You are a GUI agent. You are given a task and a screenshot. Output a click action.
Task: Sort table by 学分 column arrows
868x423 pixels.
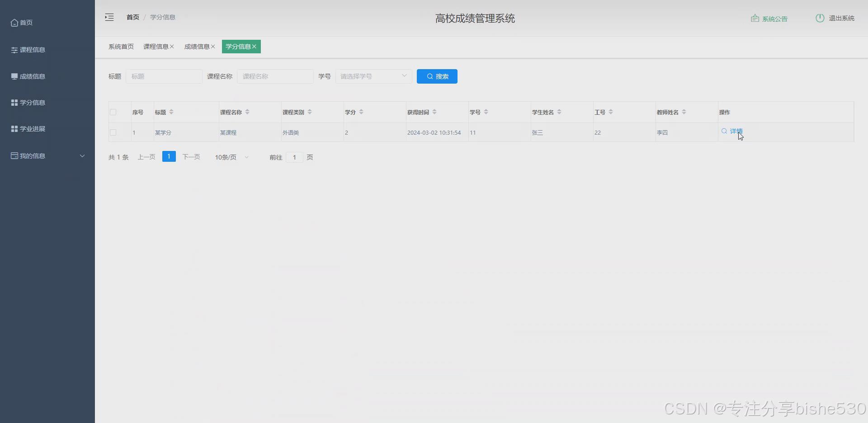[x=361, y=112]
